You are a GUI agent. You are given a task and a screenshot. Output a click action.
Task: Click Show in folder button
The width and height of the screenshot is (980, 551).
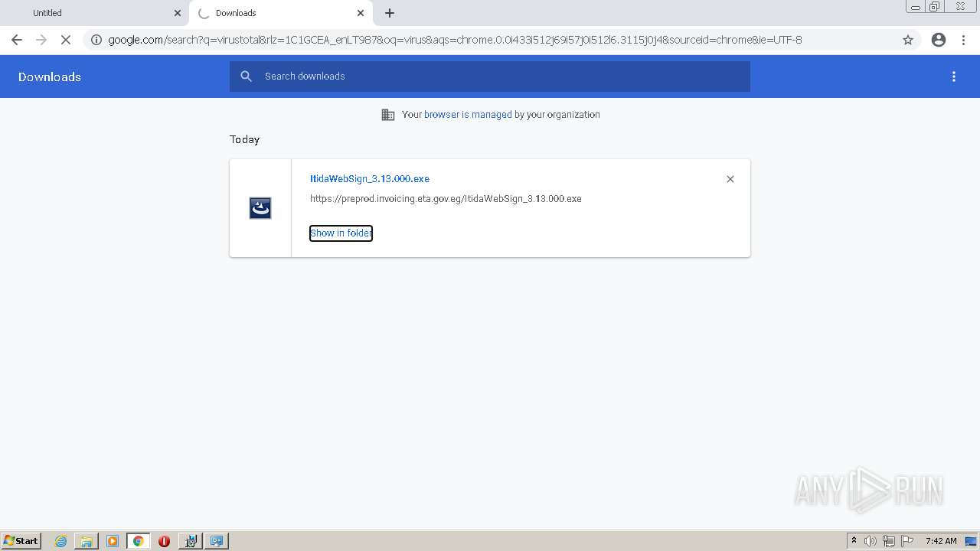click(x=341, y=233)
